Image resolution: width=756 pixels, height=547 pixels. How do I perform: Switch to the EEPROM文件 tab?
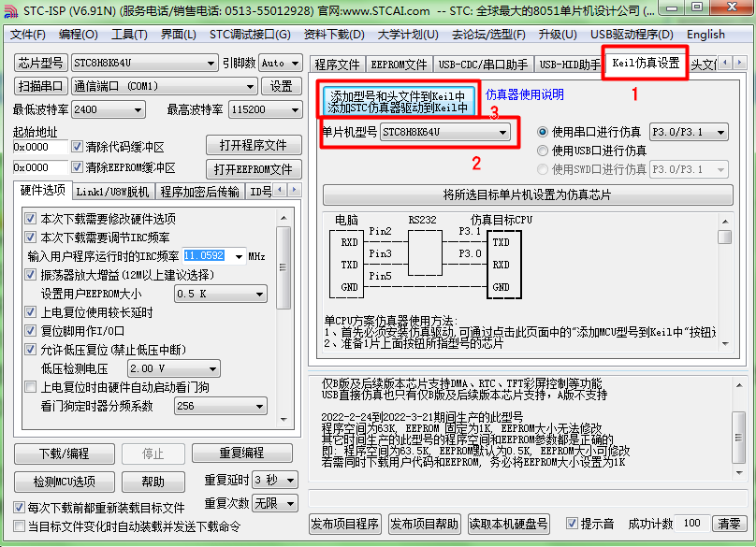(x=399, y=65)
